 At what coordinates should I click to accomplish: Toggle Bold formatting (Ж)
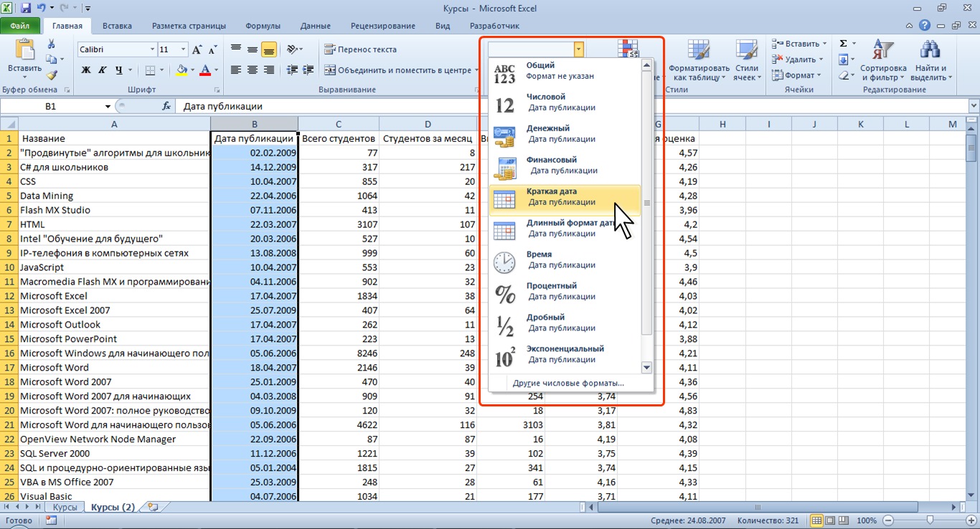[x=86, y=70]
